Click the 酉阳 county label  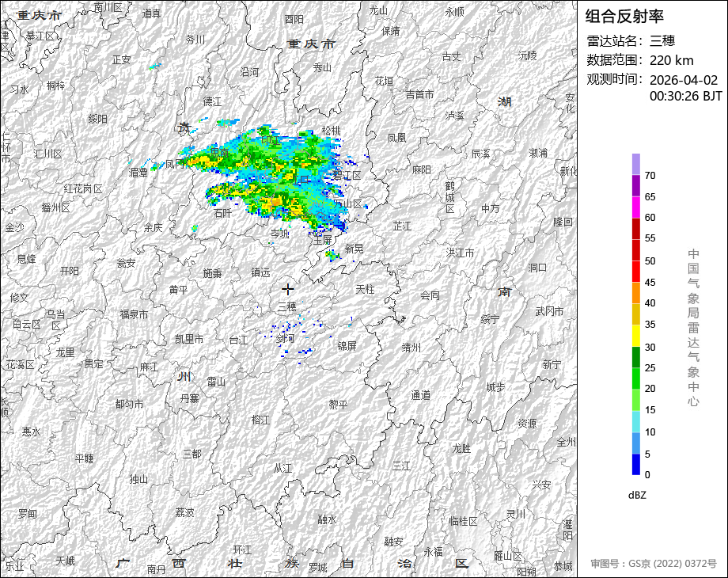click(294, 19)
